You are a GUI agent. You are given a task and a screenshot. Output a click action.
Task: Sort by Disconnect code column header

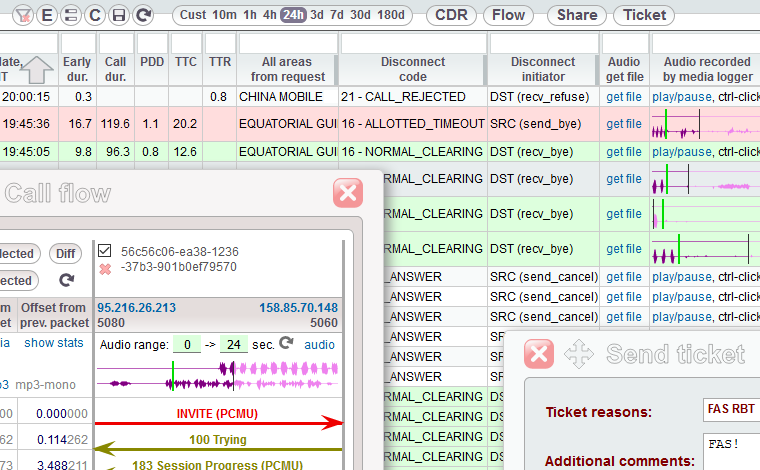tap(413, 69)
